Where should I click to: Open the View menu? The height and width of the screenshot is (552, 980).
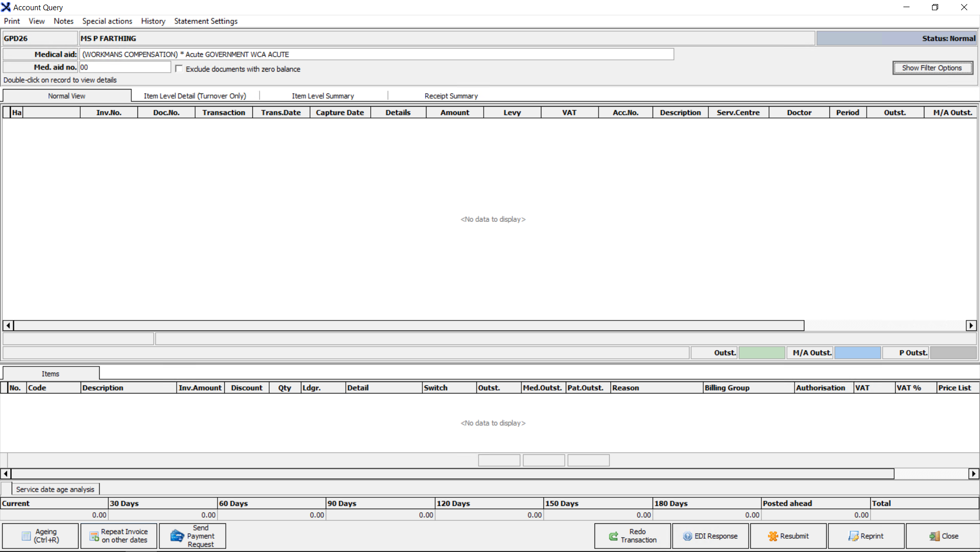point(37,21)
